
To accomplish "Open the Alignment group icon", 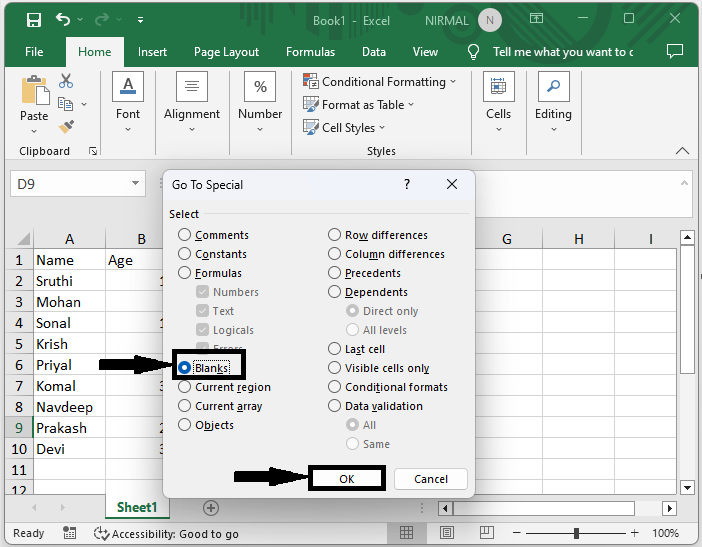I will 192,87.
